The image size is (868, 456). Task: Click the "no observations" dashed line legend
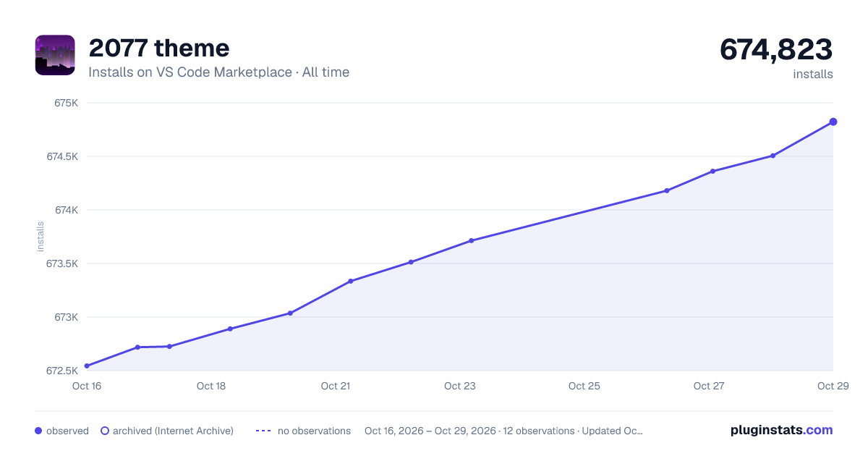click(263, 431)
